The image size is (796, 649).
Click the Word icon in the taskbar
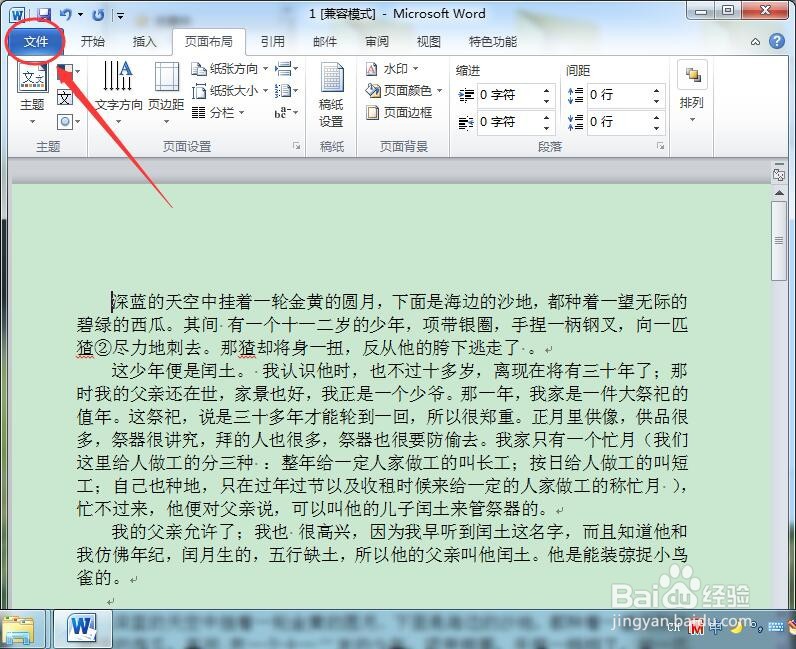tap(83, 630)
